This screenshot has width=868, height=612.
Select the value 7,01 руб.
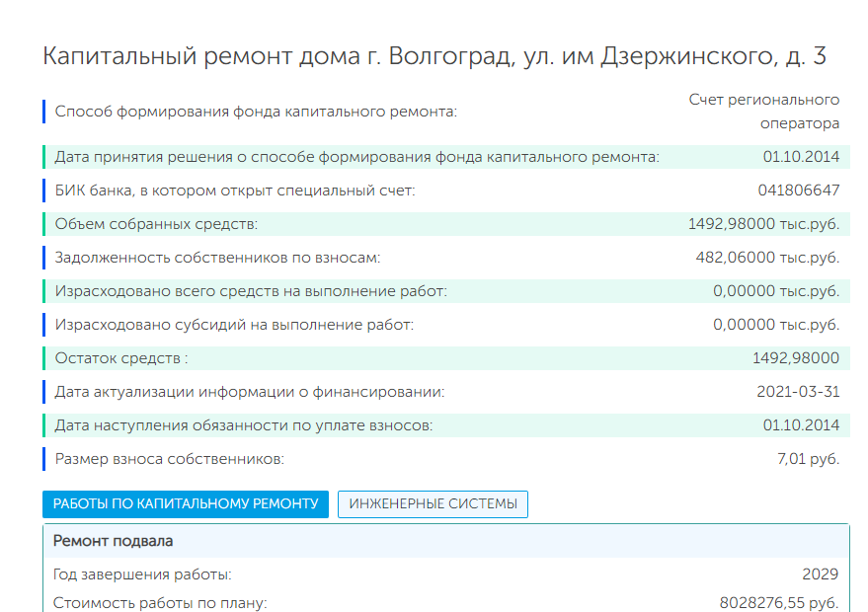click(808, 459)
